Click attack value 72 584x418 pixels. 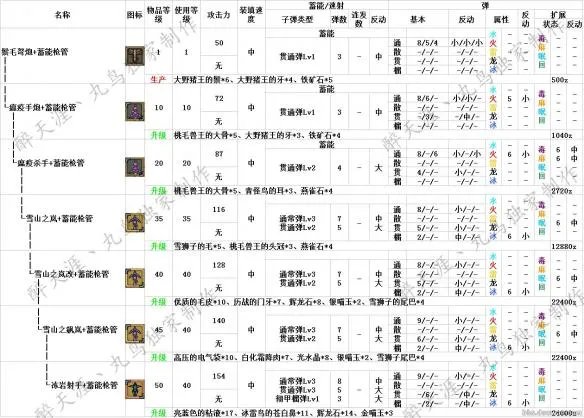pos(219,98)
